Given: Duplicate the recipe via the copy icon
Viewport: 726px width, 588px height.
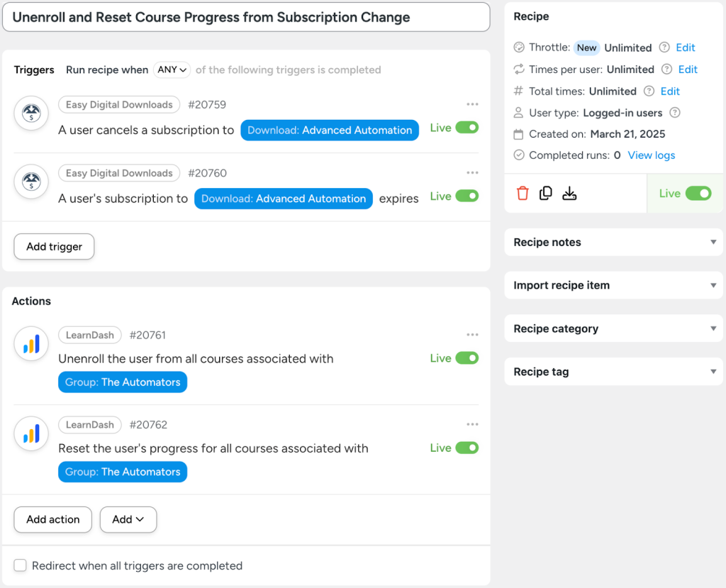Looking at the screenshot, I should point(546,192).
